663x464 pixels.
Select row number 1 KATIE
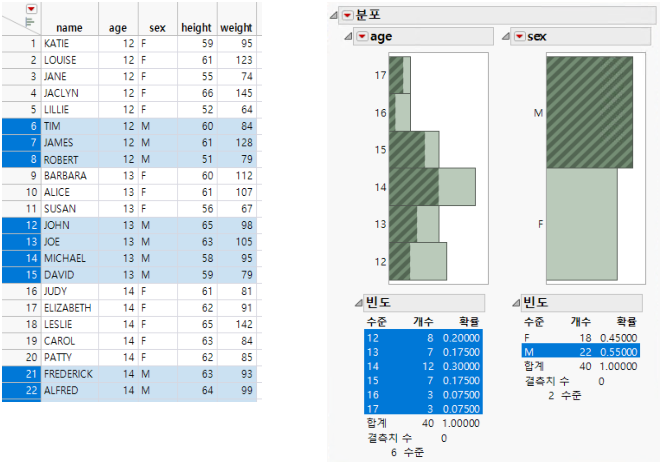point(22,44)
